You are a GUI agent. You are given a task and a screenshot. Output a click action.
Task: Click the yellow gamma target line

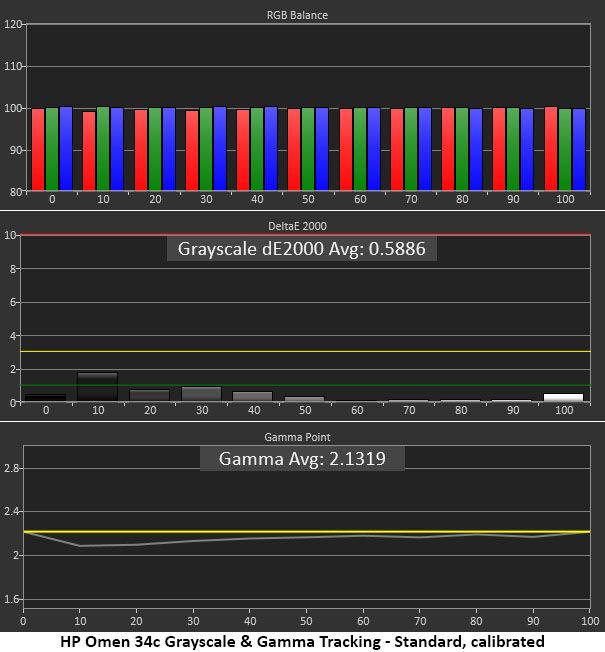coord(307,531)
